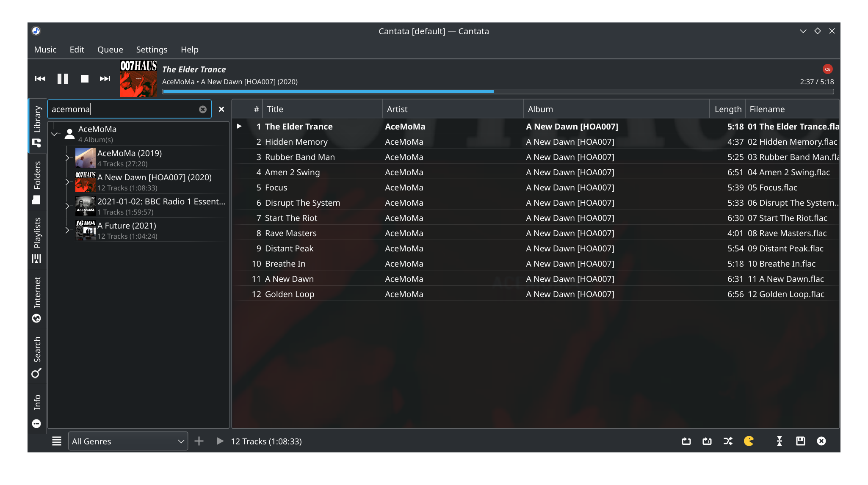Clear the play queue

pyautogui.click(x=821, y=441)
